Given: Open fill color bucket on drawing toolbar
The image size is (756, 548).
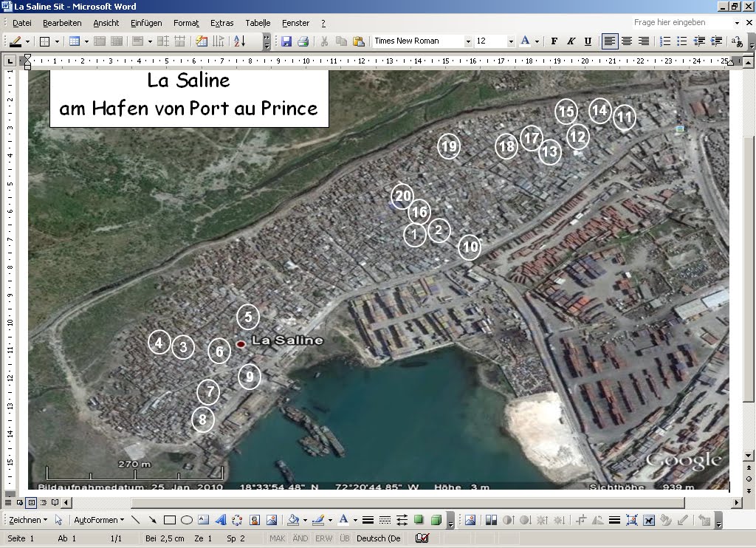Looking at the screenshot, I should (x=293, y=520).
